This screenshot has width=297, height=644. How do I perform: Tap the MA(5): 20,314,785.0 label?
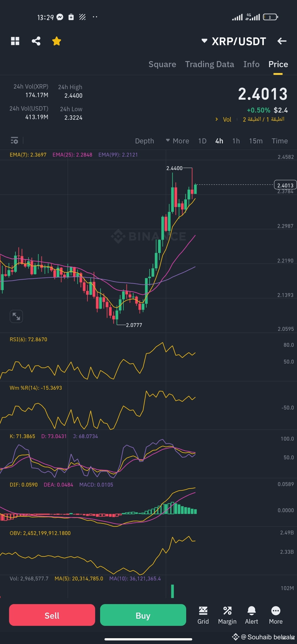[x=79, y=578]
